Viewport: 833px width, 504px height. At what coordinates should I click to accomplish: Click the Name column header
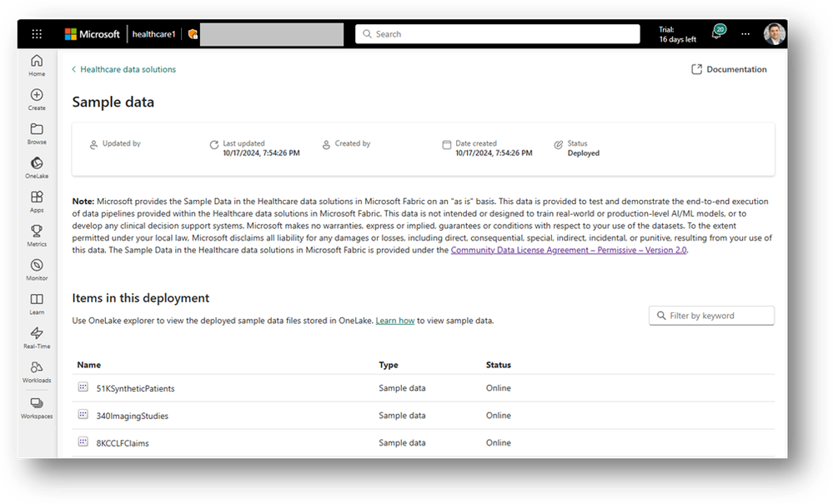(x=88, y=365)
